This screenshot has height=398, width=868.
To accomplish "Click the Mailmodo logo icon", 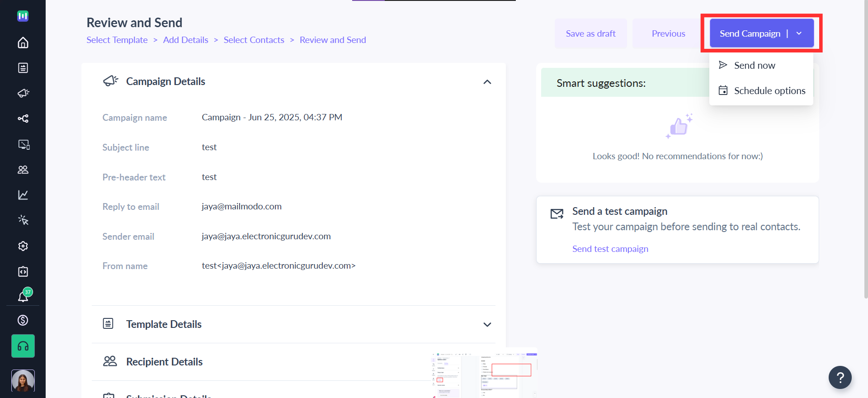I will click(23, 16).
